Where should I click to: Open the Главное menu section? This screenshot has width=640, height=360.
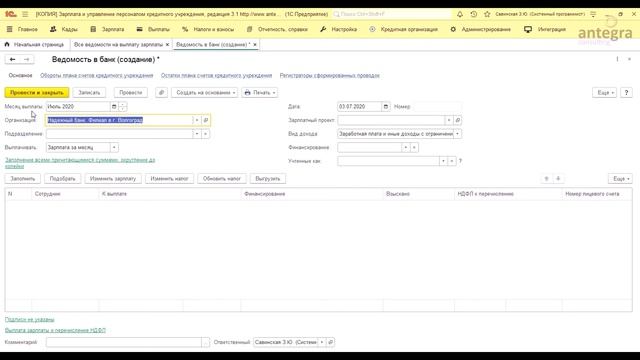(22, 29)
